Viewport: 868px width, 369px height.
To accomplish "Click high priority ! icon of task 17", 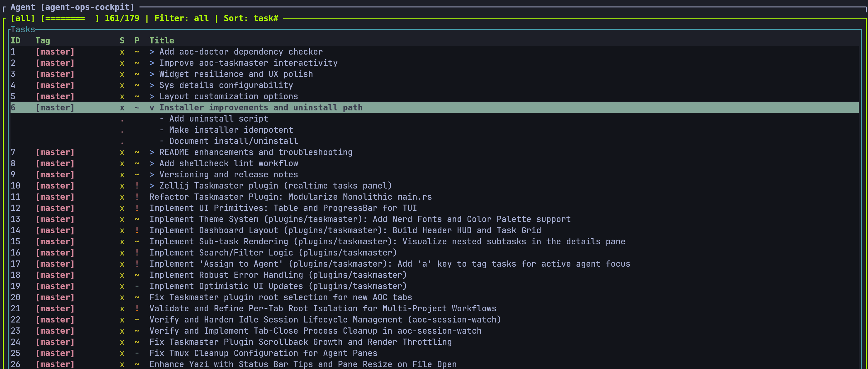I will [x=137, y=264].
